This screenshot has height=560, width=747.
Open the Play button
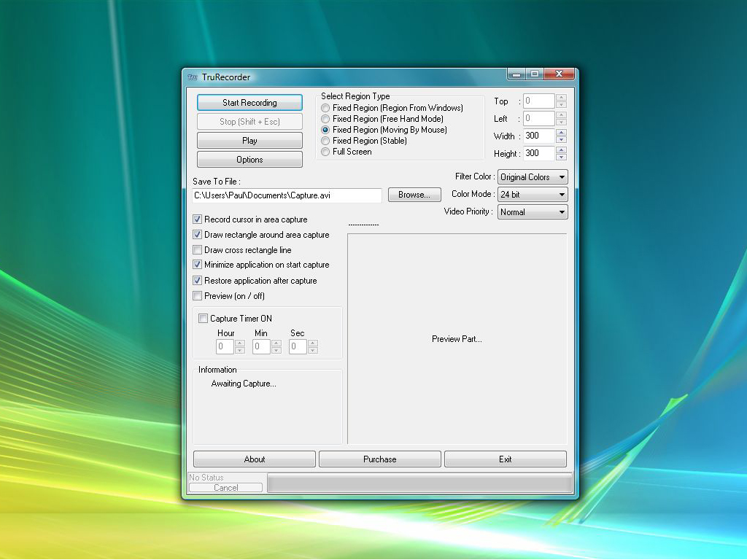tap(249, 141)
